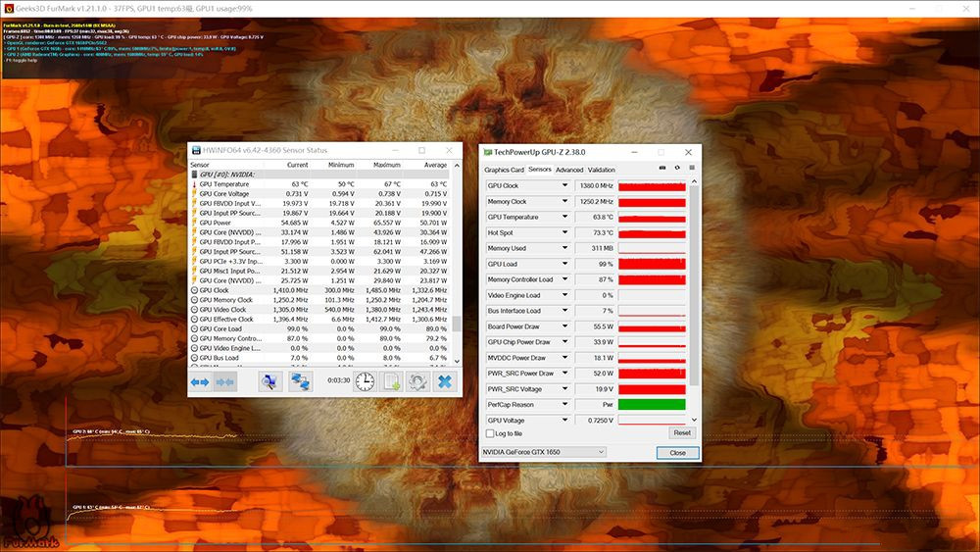Click GPU [#0]: NVIDIA chip icon in HWiNFO
Screen dimensions: 980x552
194,175
